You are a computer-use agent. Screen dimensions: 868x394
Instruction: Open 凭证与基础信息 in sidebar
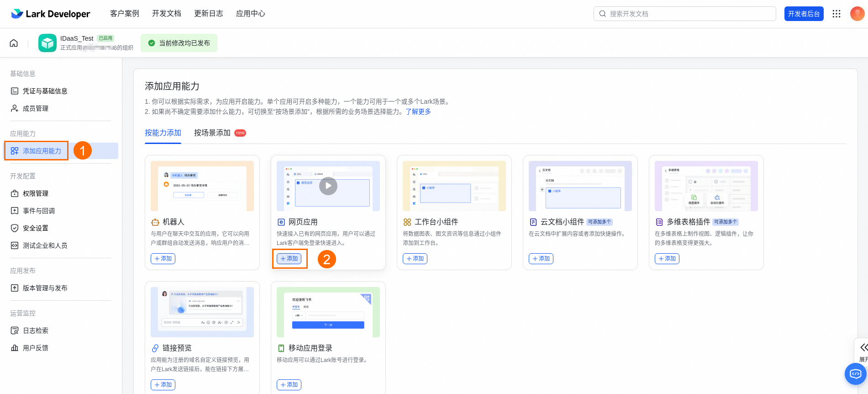[45, 91]
